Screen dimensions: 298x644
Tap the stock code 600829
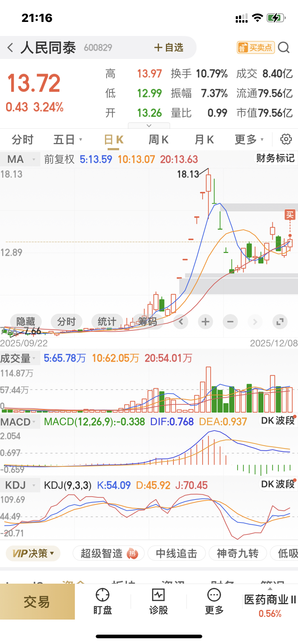click(98, 47)
